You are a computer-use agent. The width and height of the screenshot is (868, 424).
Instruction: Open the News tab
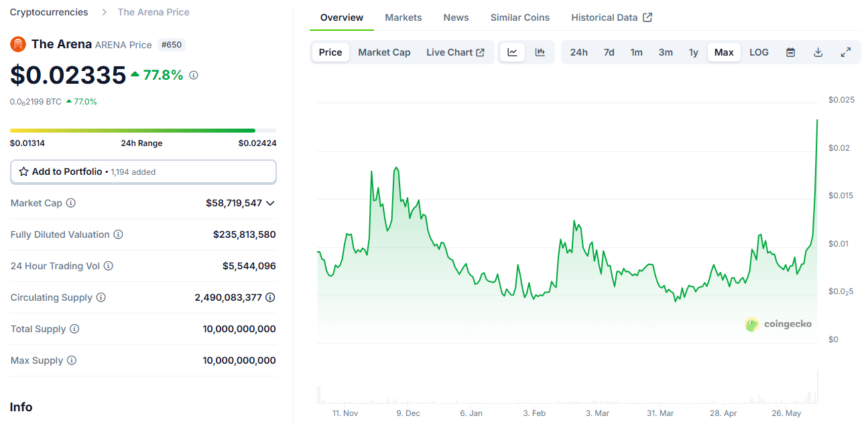coord(456,17)
